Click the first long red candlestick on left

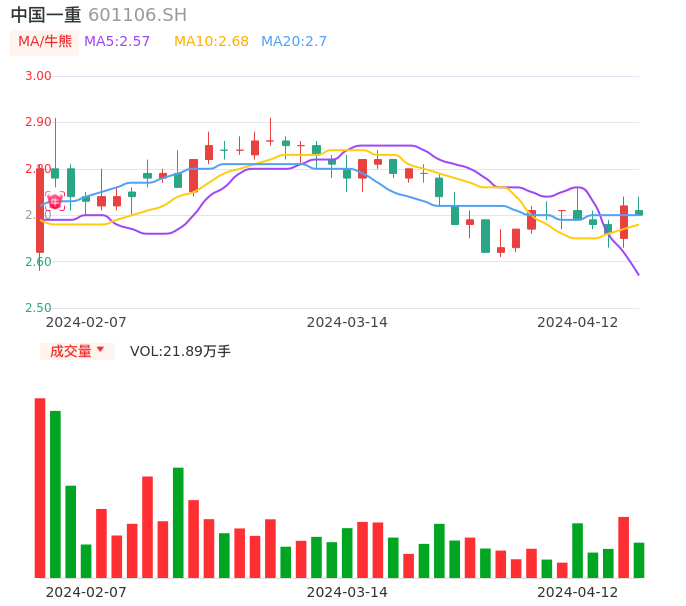click(x=40, y=210)
